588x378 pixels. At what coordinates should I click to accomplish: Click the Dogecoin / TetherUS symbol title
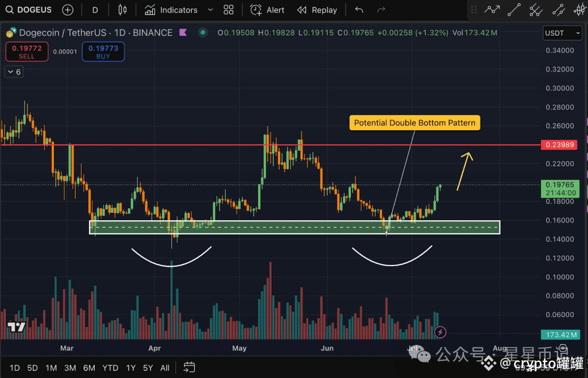click(63, 33)
